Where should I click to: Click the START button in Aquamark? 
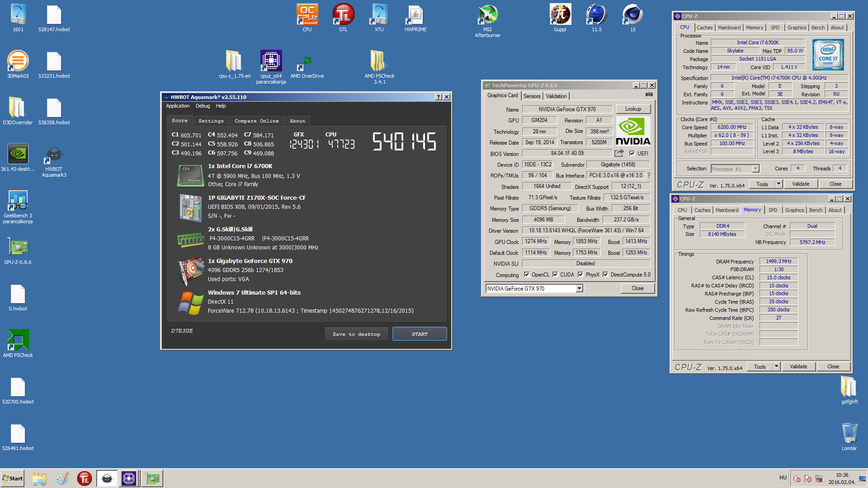coord(420,334)
